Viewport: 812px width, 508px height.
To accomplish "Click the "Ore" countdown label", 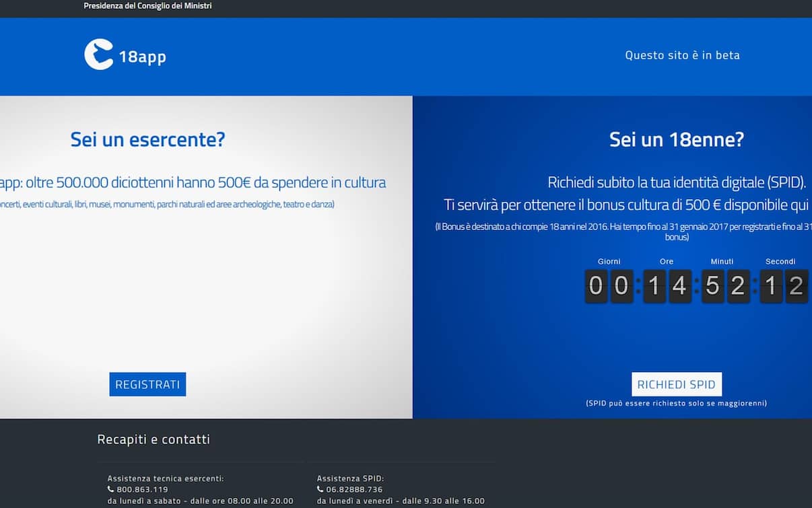I will point(667,261).
